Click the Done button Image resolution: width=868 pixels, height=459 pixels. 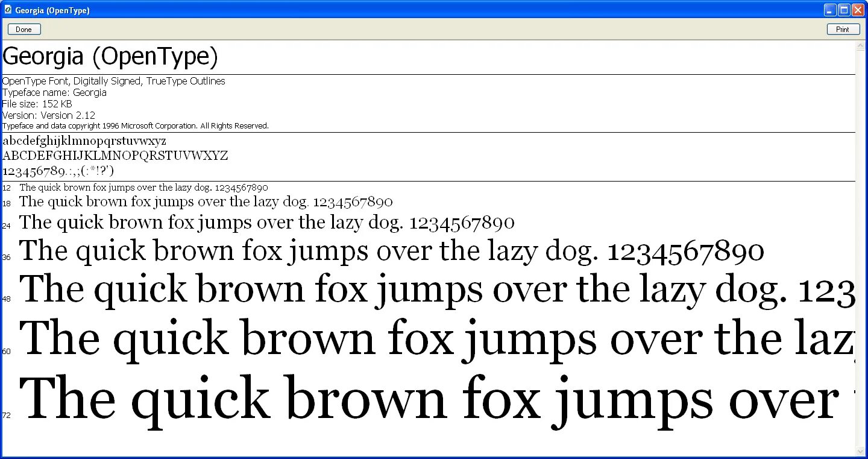coord(24,30)
